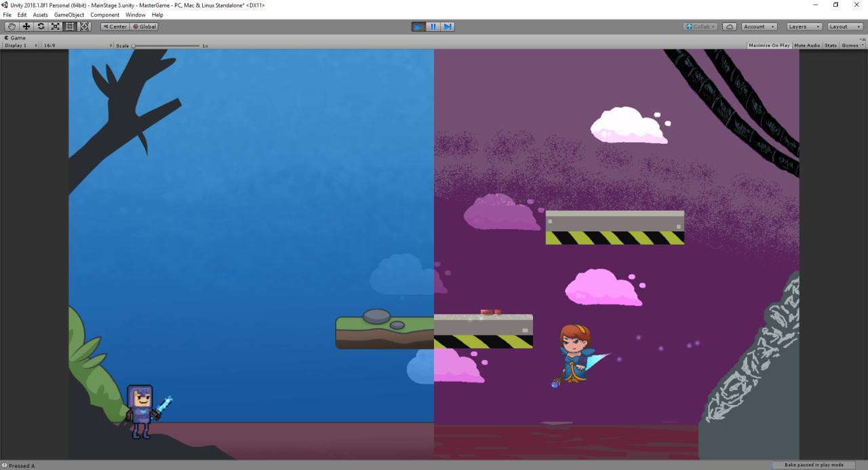
Task: Open the Collab dropdown
Action: point(701,26)
